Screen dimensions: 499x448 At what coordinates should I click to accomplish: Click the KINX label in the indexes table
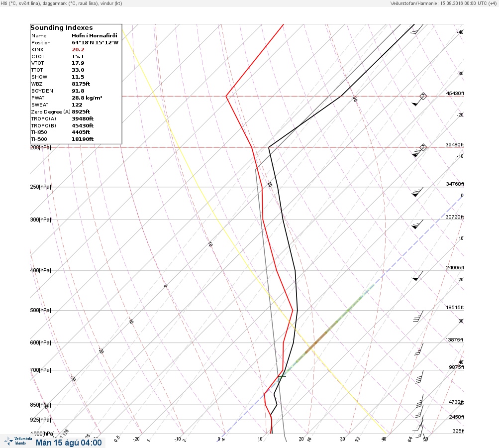(x=37, y=50)
